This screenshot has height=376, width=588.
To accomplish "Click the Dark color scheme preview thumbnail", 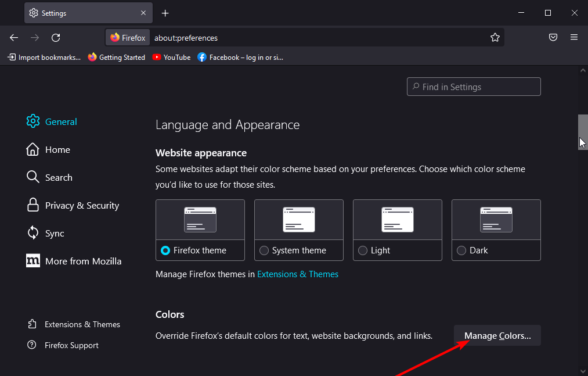I will click(x=496, y=220).
